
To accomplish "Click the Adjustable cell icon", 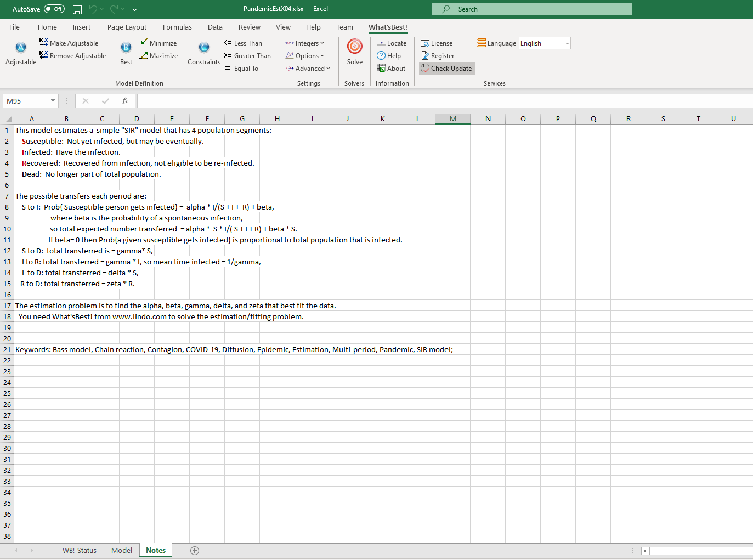I will tap(21, 48).
